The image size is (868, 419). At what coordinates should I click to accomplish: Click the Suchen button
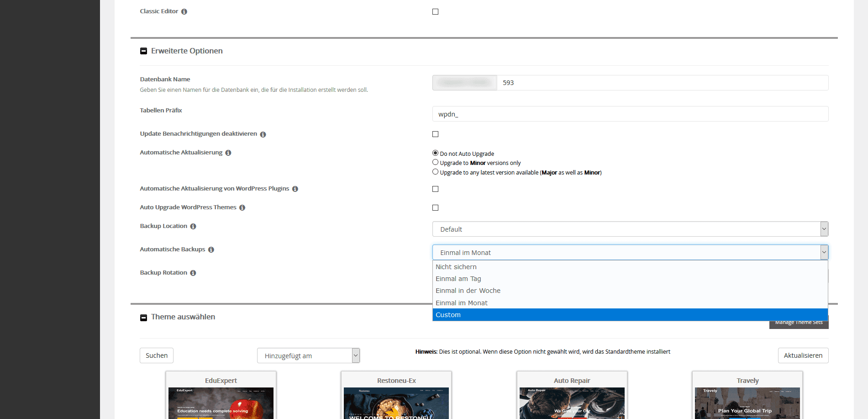[x=157, y=355]
